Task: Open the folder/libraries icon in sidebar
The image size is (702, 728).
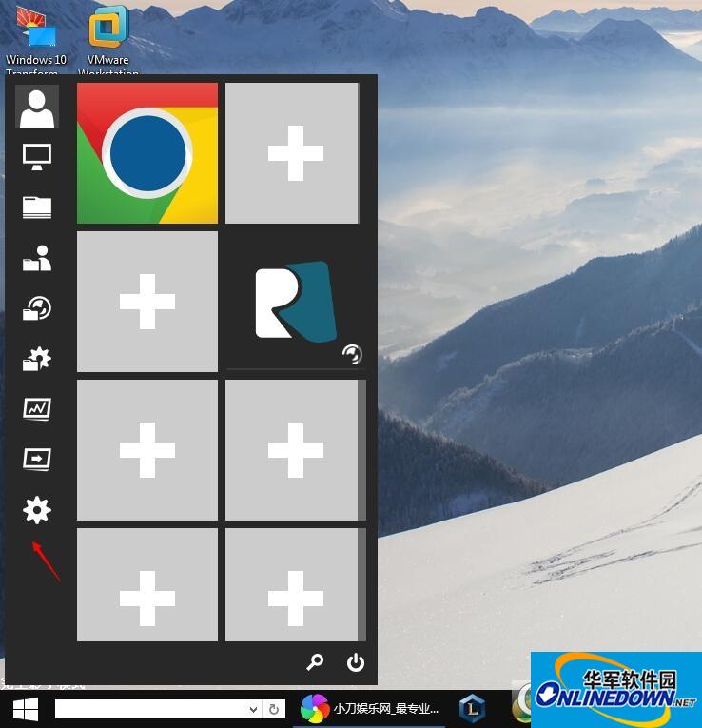Action: [37, 207]
